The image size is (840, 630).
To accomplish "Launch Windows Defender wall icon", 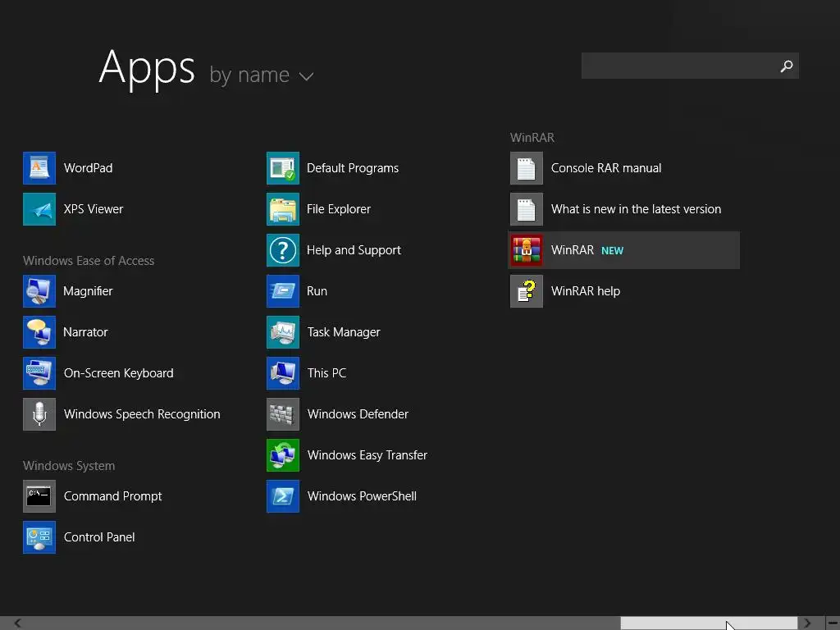I will point(283,414).
